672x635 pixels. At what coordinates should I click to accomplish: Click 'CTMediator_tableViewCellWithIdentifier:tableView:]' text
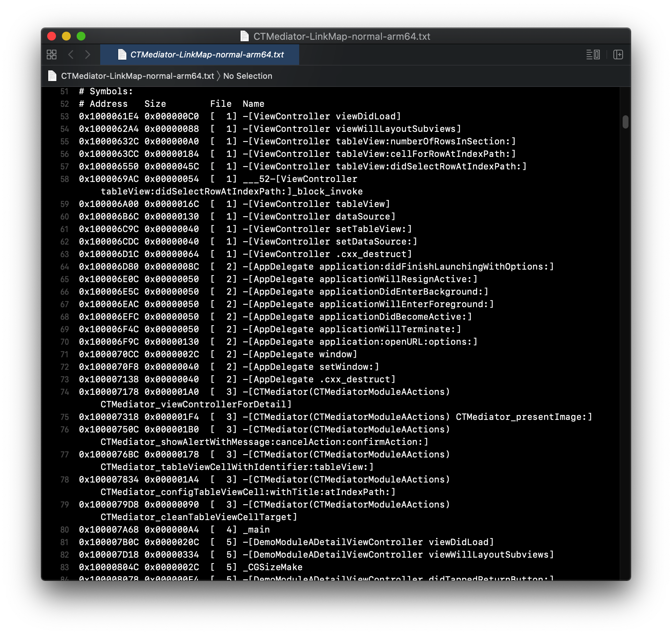point(237,467)
